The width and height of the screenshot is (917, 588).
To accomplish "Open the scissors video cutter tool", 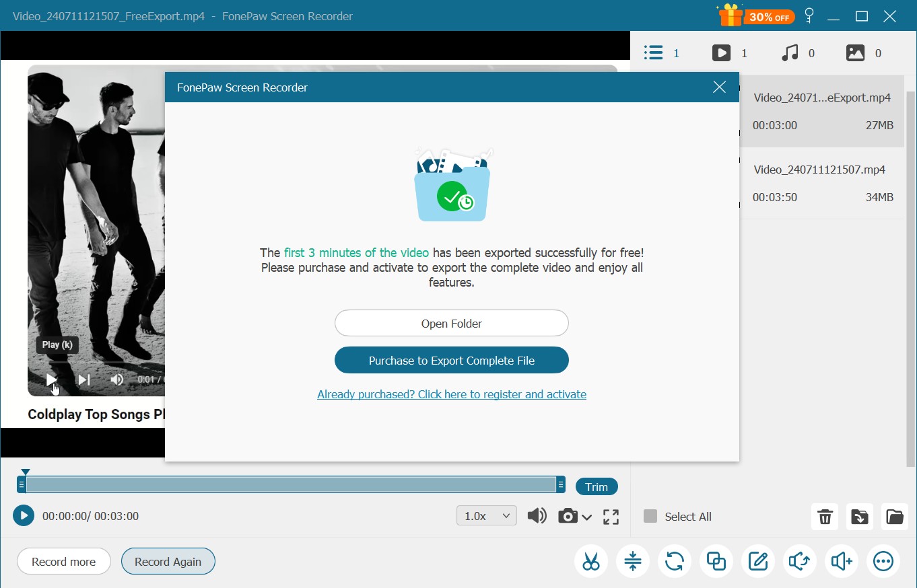I will point(591,561).
